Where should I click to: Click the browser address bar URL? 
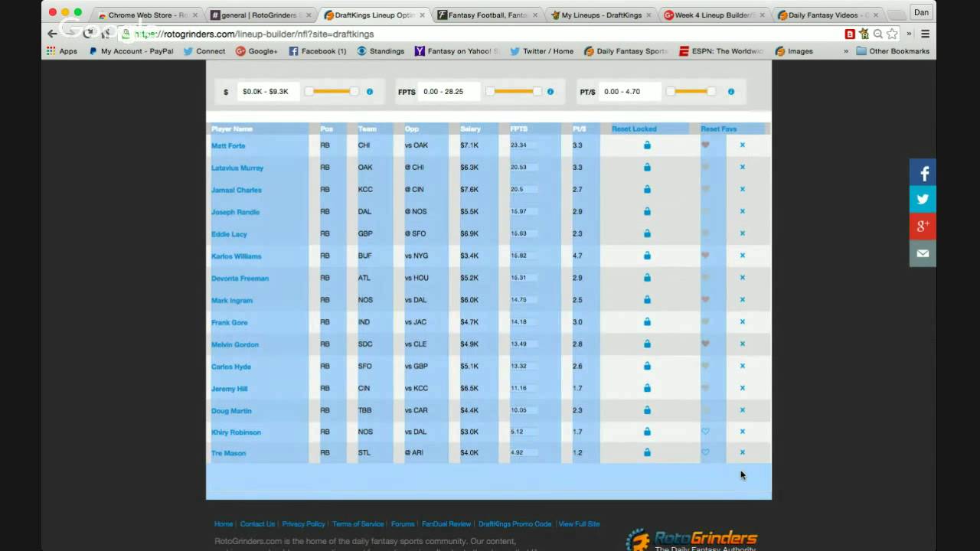coord(254,34)
